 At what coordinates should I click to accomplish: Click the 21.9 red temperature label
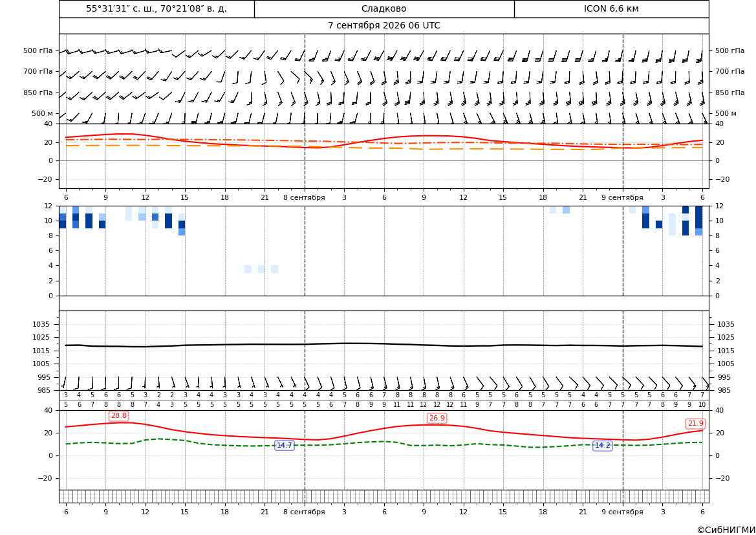click(695, 424)
